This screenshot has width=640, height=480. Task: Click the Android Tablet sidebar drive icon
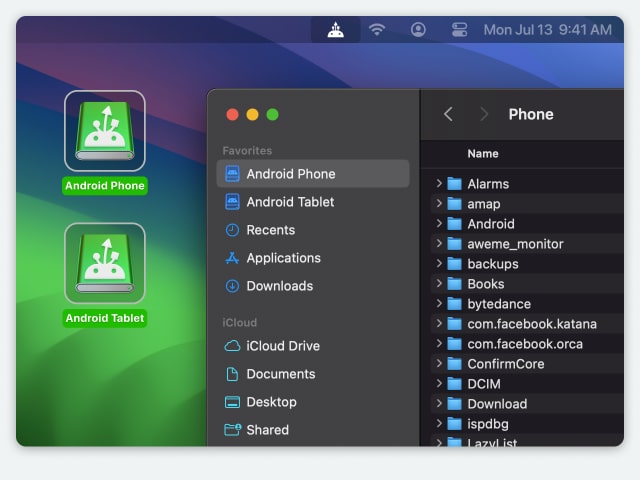(x=232, y=202)
